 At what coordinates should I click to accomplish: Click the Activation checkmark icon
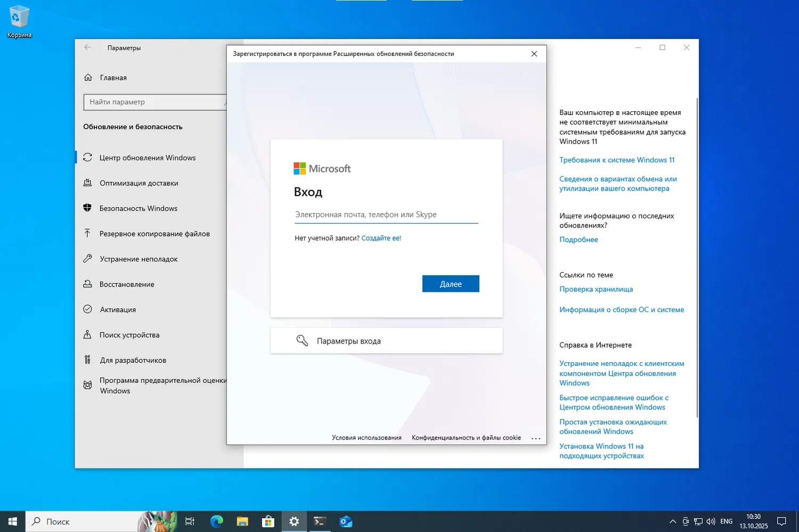88,309
